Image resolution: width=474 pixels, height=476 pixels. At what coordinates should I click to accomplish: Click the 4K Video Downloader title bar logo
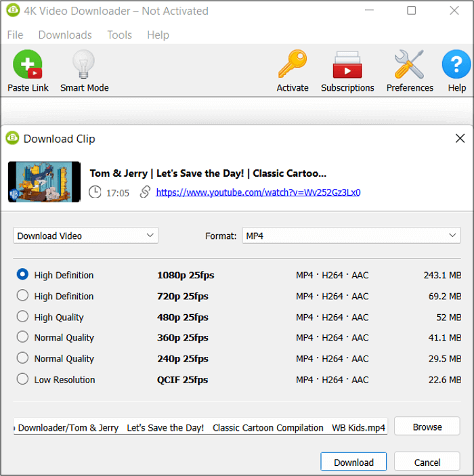click(13, 11)
